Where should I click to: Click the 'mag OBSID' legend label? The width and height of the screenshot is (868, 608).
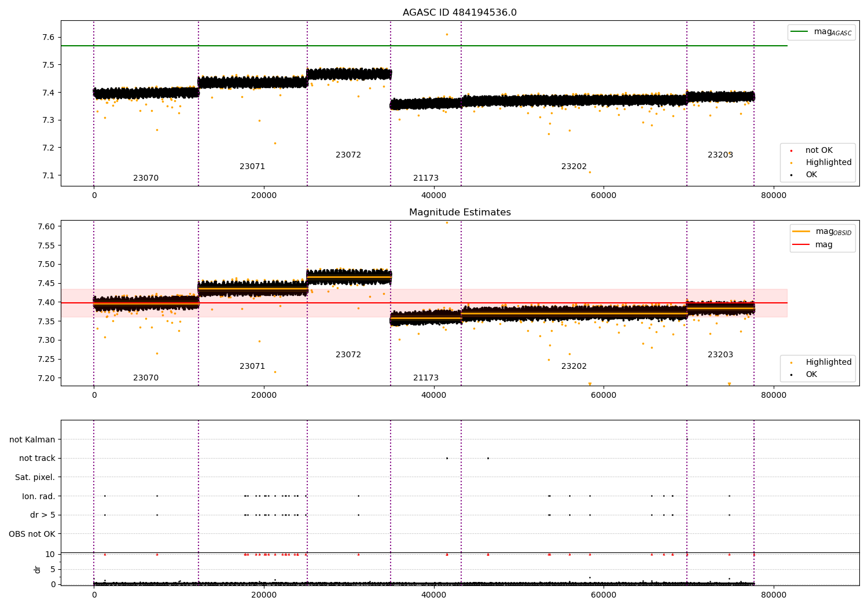click(x=834, y=232)
